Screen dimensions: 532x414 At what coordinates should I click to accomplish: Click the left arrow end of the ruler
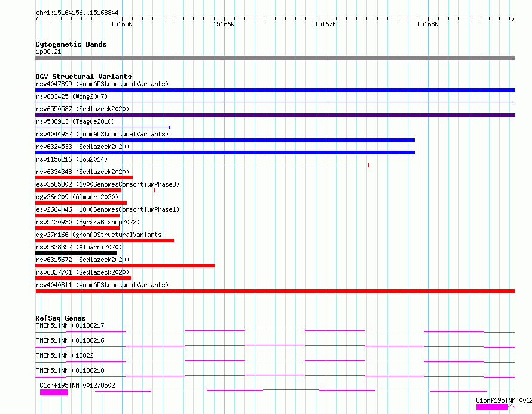37,19
